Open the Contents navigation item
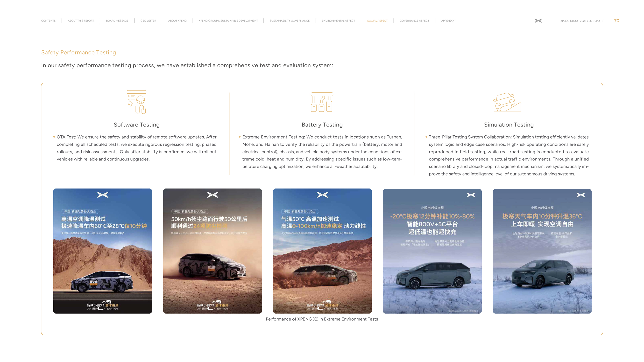The height and width of the screenshot is (362, 644). coord(48,21)
